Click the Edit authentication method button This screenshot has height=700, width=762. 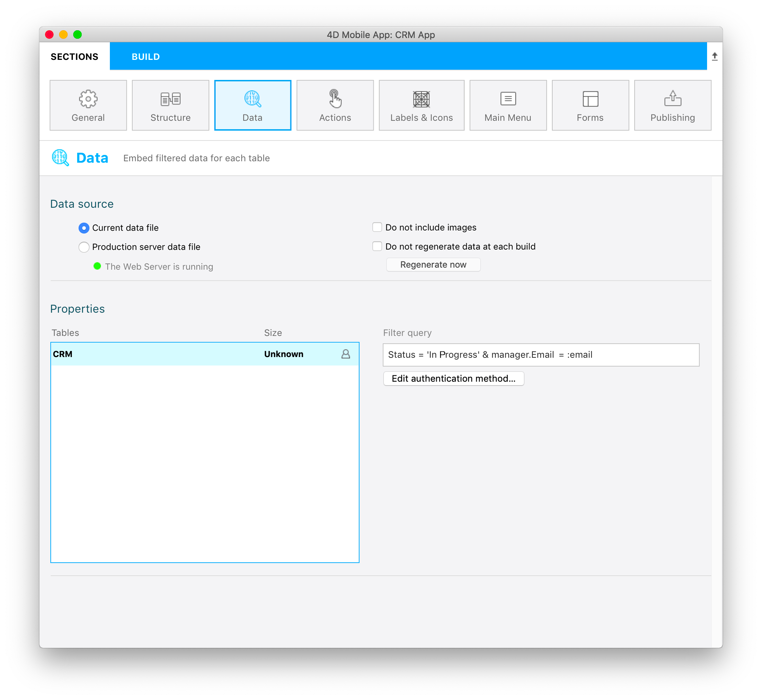(x=453, y=378)
